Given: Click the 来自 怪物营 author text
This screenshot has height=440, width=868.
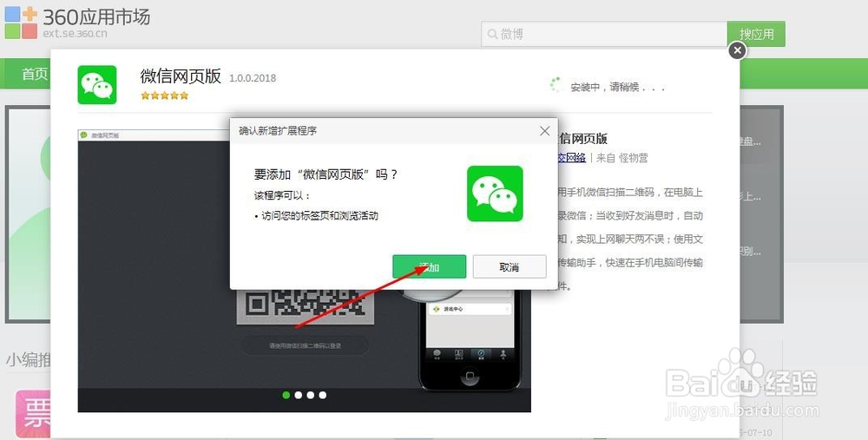Looking at the screenshot, I should [621, 158].
